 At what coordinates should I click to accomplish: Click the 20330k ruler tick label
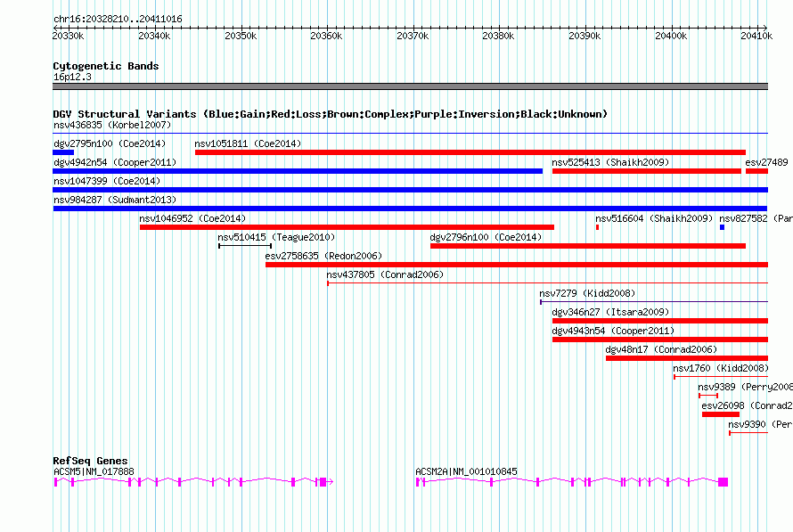[x=69, y=36]
